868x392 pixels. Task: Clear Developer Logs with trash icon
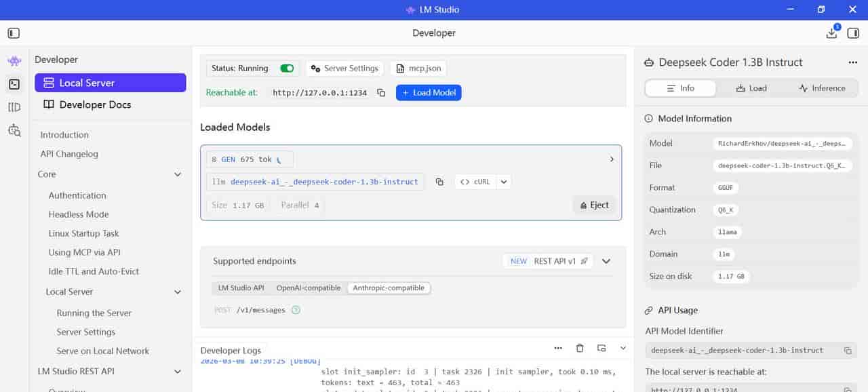[580, 348]
